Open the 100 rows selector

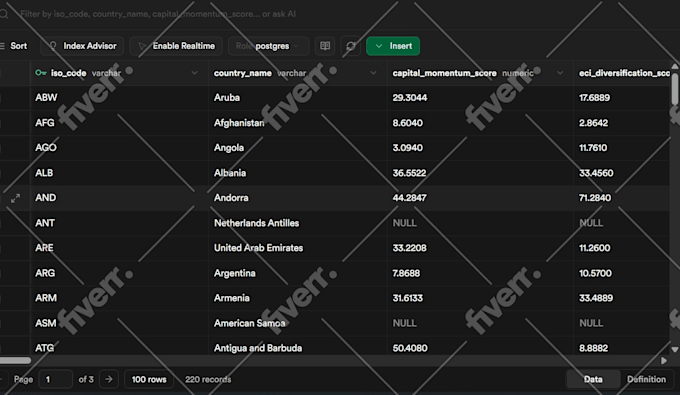(149, 379)
